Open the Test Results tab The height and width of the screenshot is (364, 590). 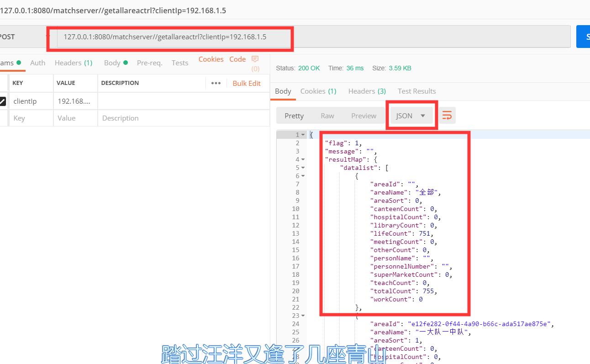click(417, 91)
